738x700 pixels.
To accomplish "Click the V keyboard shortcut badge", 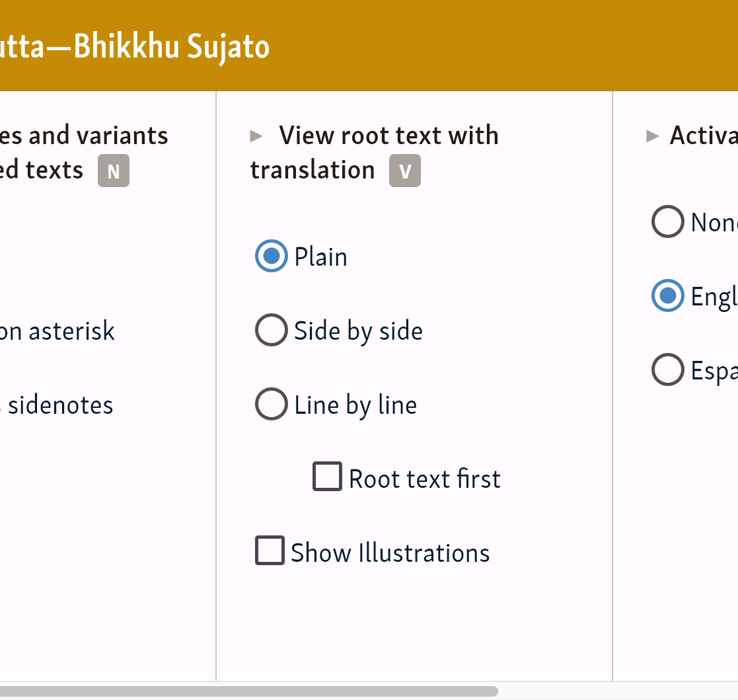I will coord(405,171).
